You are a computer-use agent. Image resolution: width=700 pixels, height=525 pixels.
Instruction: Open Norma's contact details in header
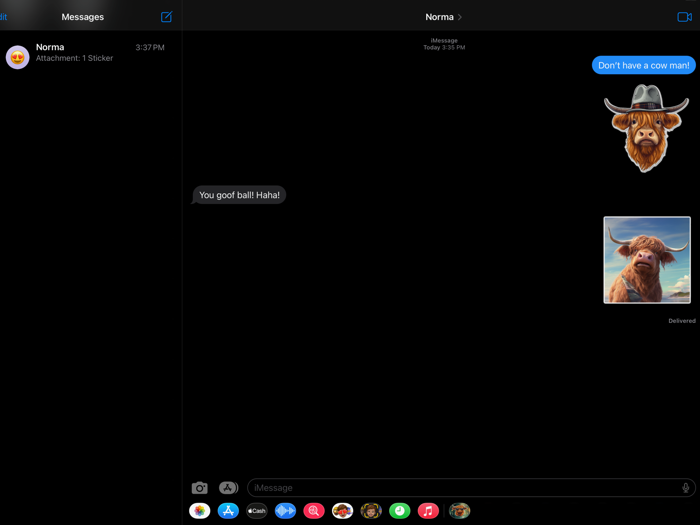[443, 17]
